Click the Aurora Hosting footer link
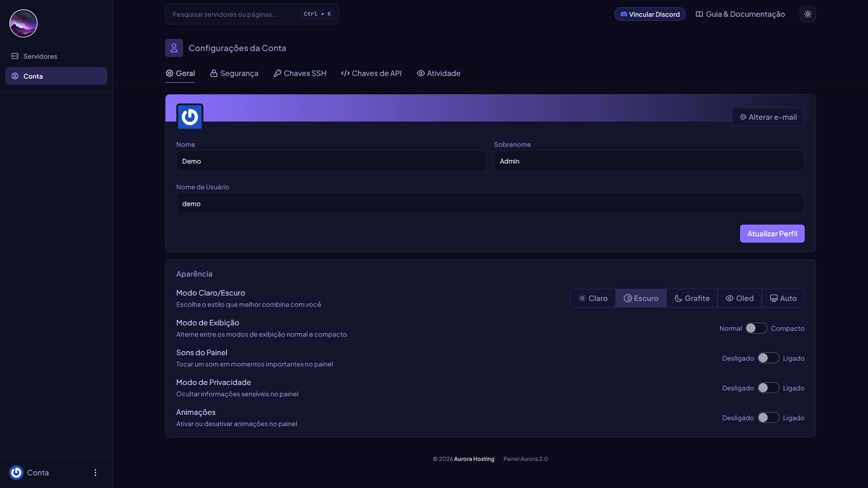 pyautogui.click(x=474, y=459)
